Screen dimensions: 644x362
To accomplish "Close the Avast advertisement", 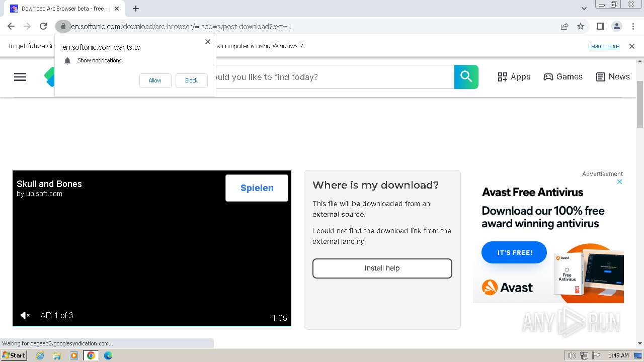I will click(x=619, y=182).
